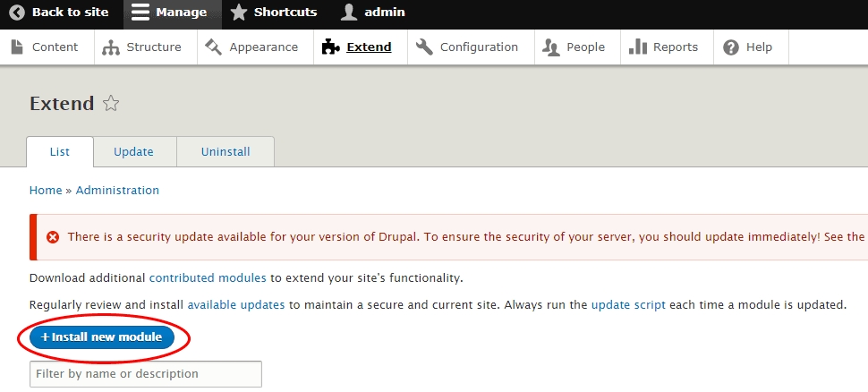Open Help via the question mark icon
The width and height of the screenshot is (868, 392).
point(731,47)
